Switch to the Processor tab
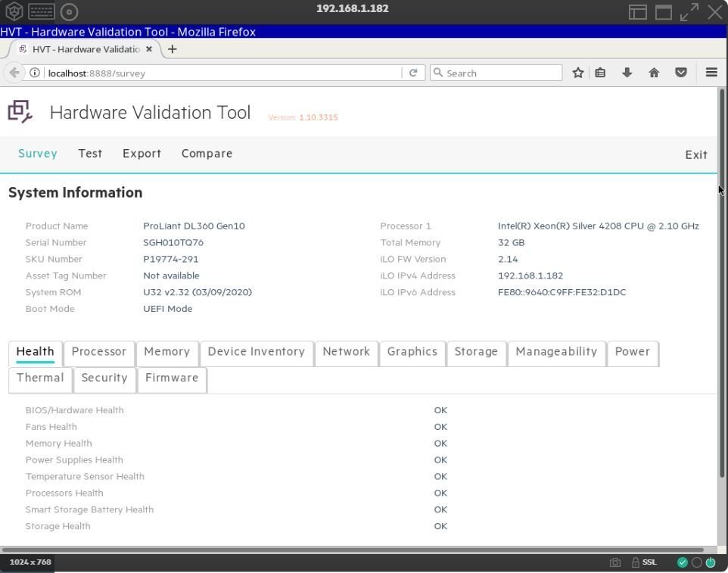Screen dimensions: 728x573 98,352
